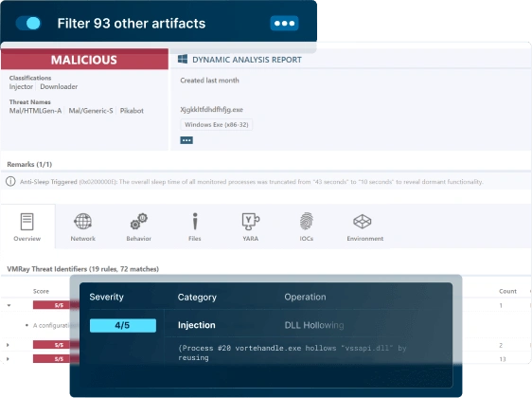
Task: Click the Score column header
Action: 41,291
